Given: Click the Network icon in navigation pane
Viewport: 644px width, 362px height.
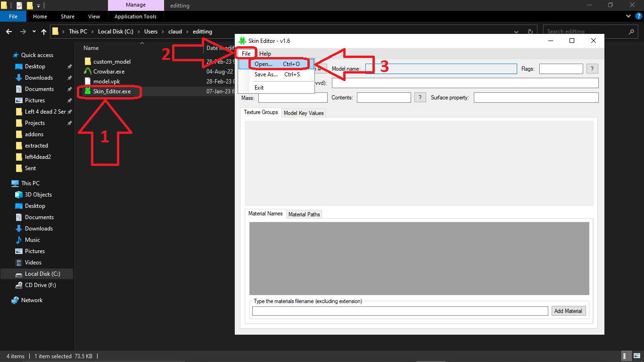Looking at the screenshot, I should click(x=16, y=300).
